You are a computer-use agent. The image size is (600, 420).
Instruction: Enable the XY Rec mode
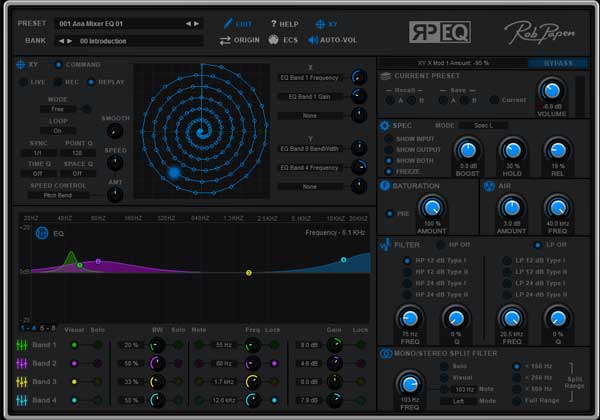point(58,82)
